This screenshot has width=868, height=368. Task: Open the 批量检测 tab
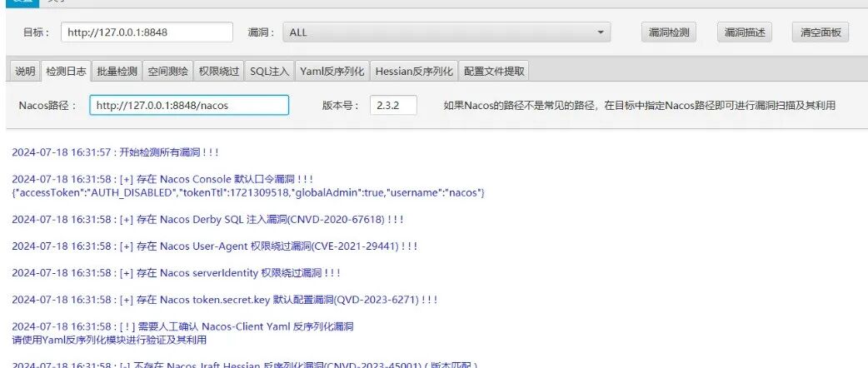coord(117,71)
